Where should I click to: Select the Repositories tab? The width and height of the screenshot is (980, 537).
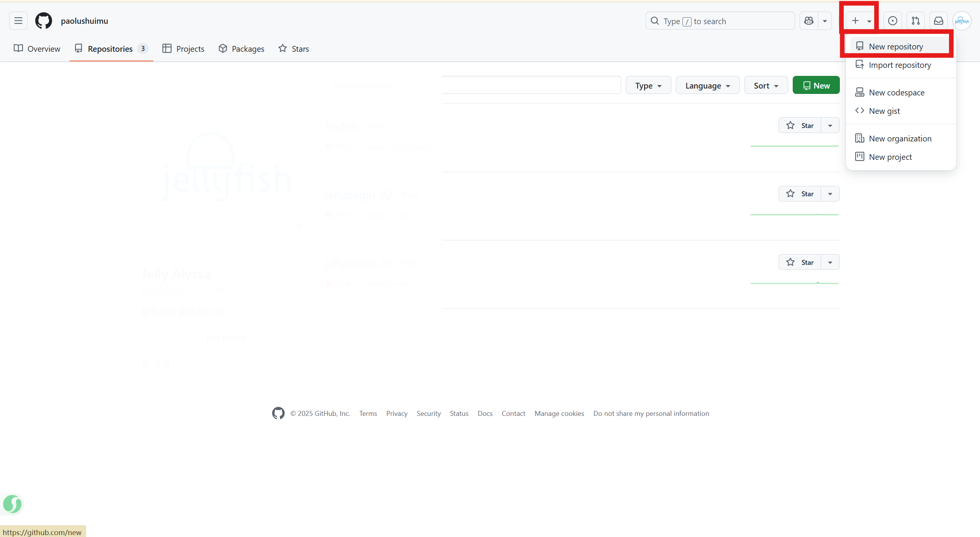coord(111,49)
